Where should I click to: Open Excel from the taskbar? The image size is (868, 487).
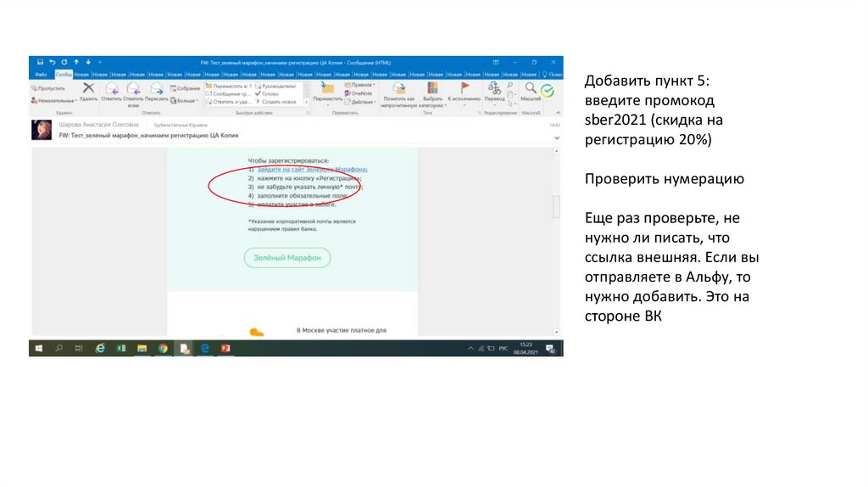click(121, 349)
